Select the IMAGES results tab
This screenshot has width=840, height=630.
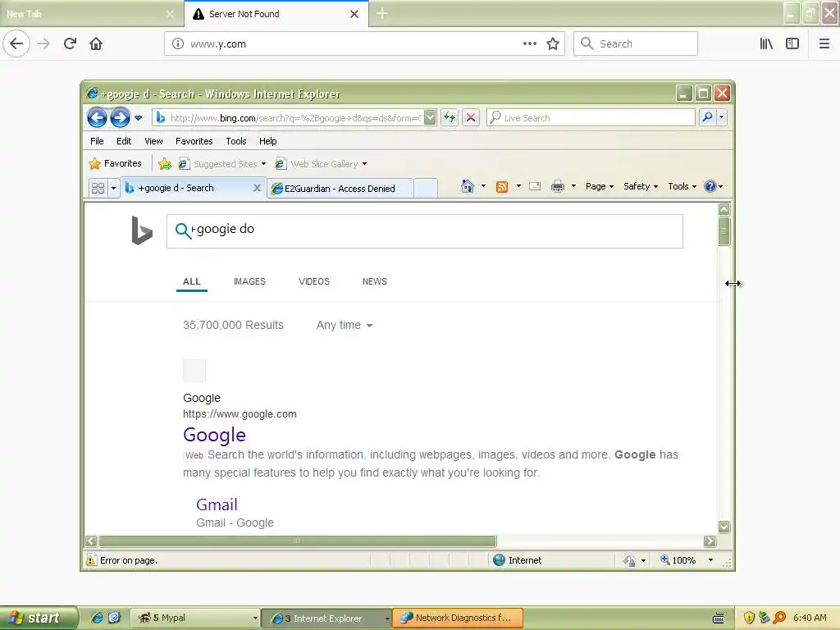pos(249,281)
